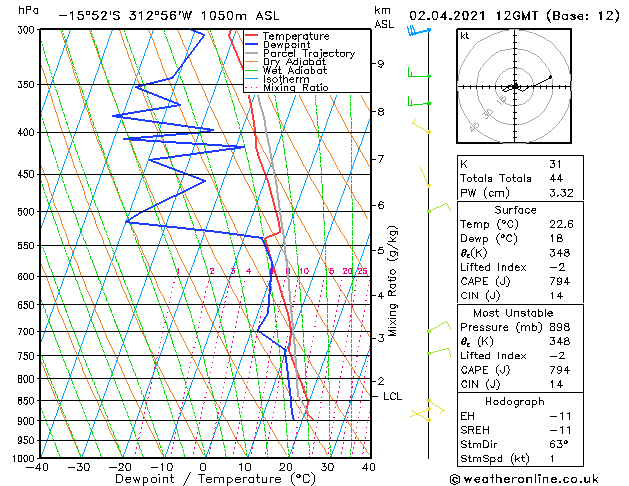Click the Wet Adiabat legend entry
Viewport: 629px width, 486px height.
click(286, 71)
